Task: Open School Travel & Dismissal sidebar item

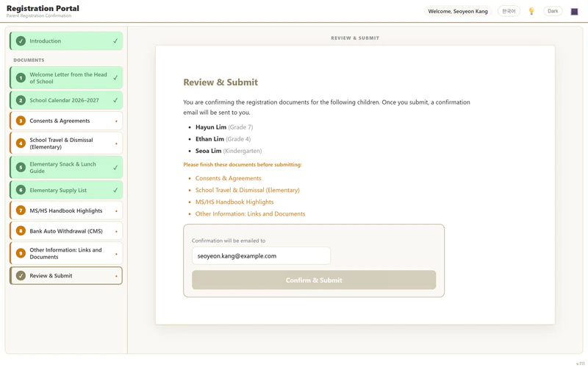Action: click(x=66, y=143)
